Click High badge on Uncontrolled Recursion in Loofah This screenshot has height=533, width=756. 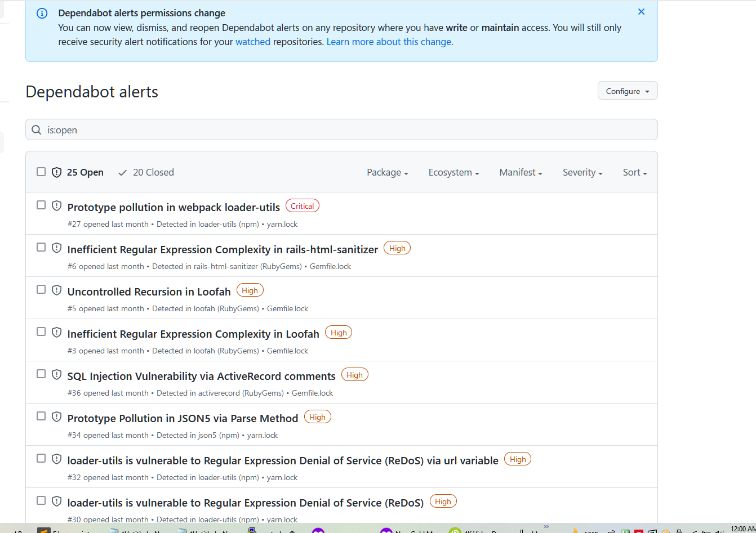(250, 290)
